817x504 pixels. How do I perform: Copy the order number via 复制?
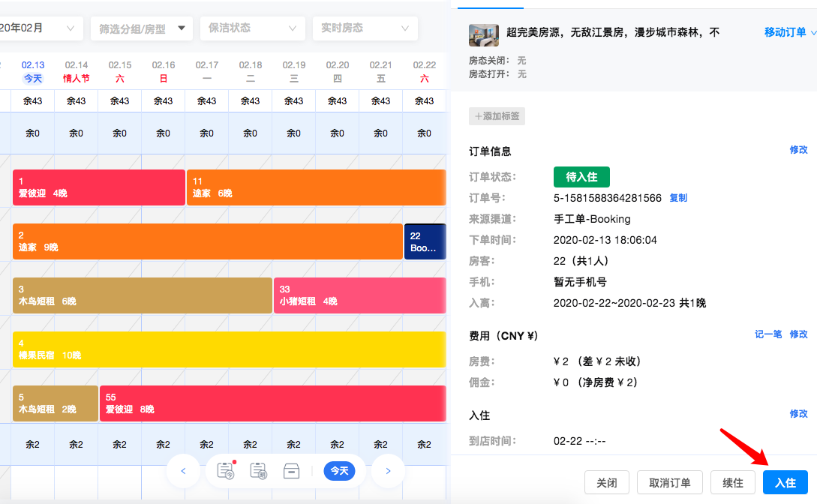click(x=678, y=198)
